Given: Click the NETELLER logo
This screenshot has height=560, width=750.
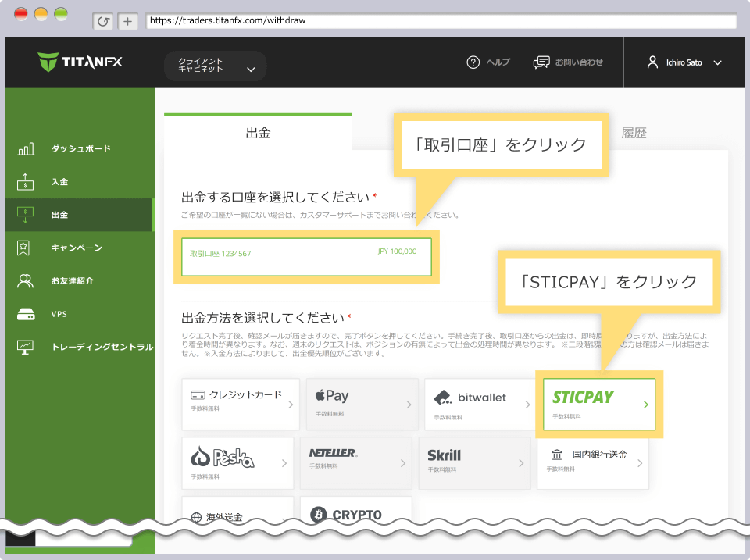Looking at the screenshot, I should coord(334,452).
